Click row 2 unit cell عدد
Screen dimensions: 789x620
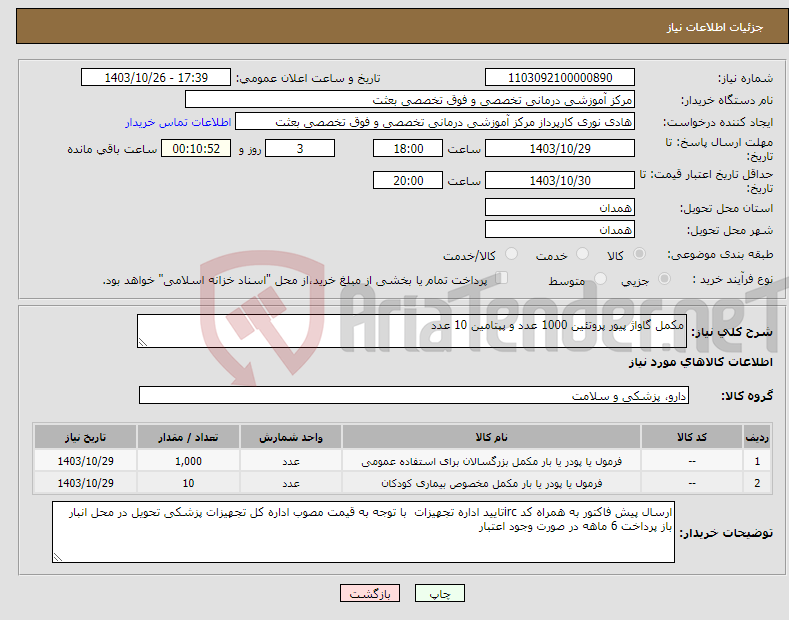[291, 483]
